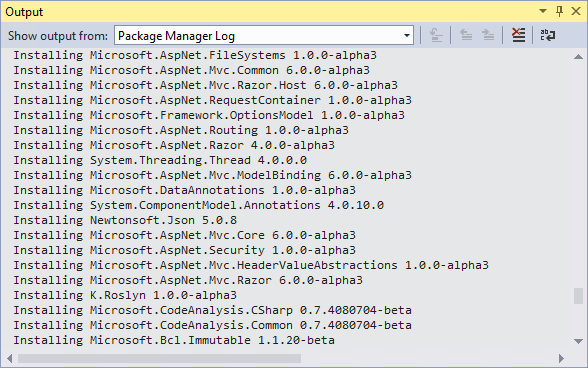The width and height of the screenshot is (588, 368).
Task: Click the horizontal scrollbar thumb
Action: pos(159,358)
